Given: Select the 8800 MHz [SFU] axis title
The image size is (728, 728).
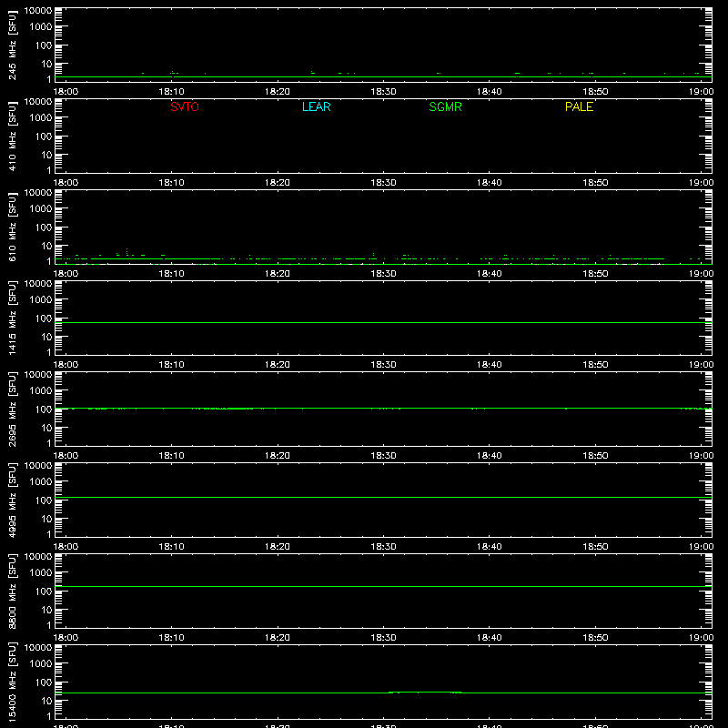Looking at the screenshot, I should (x=12, y=591).
